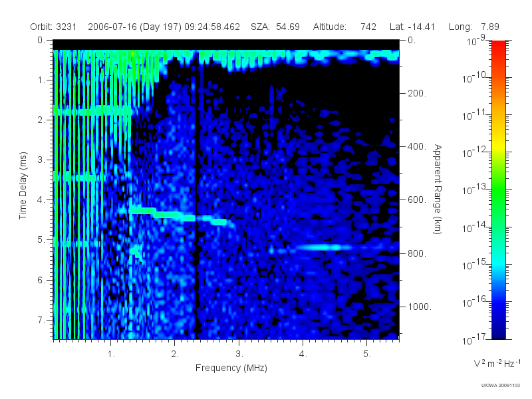Click the 10⁻⁹ colorbar scale label
The height and width of the screenshot is (399, 532).
tap(476, 41)
